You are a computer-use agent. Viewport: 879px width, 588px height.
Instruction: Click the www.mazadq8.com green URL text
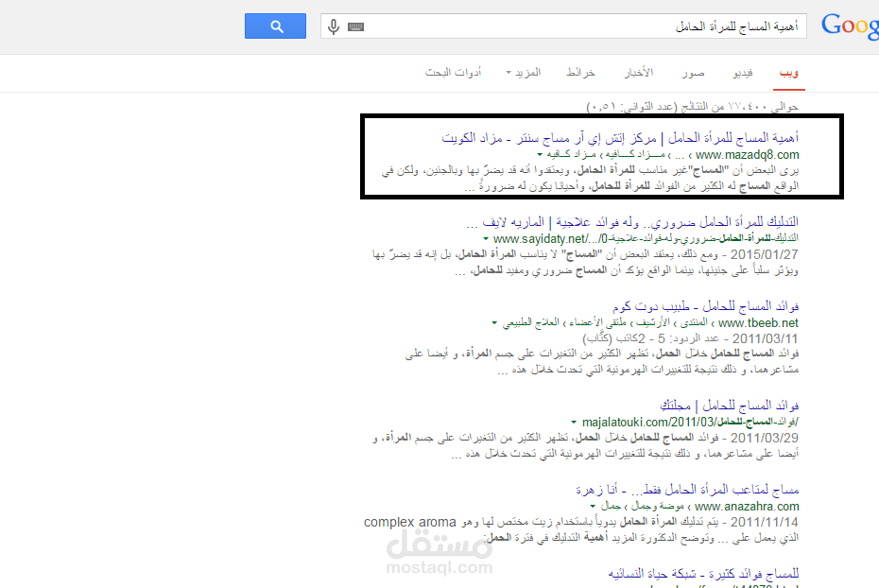[748, 155]
